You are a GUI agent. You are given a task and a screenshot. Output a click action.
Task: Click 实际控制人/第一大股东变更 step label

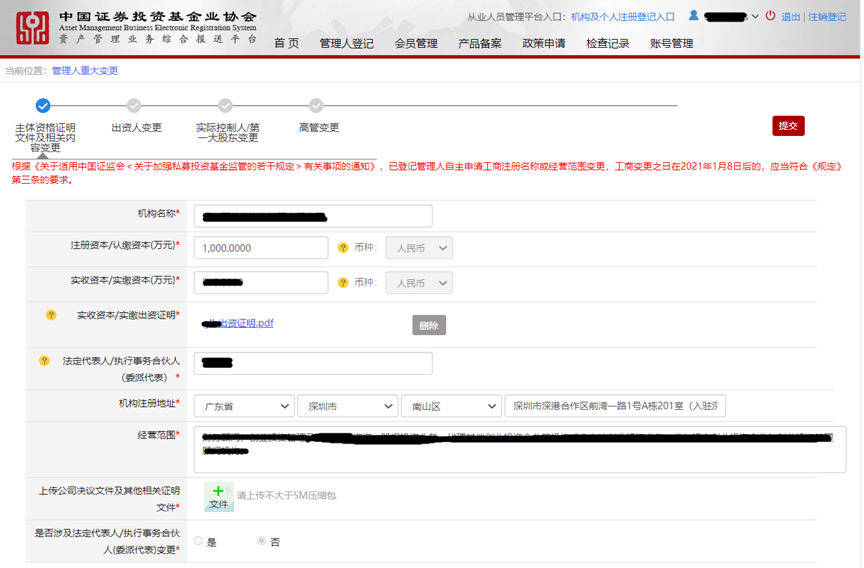pos(228,133)
